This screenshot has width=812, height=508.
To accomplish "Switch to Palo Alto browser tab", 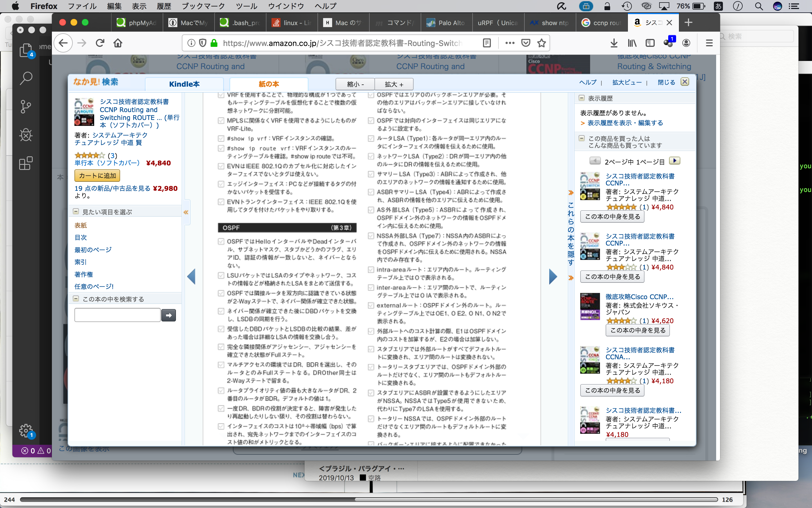I will [x=446, y=23].
